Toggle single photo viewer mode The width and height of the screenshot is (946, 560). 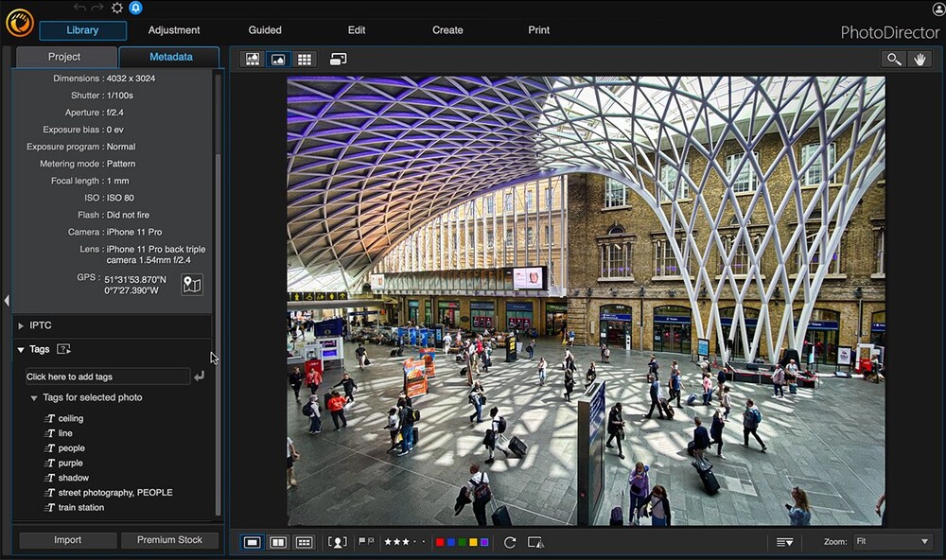click(251, 541)
